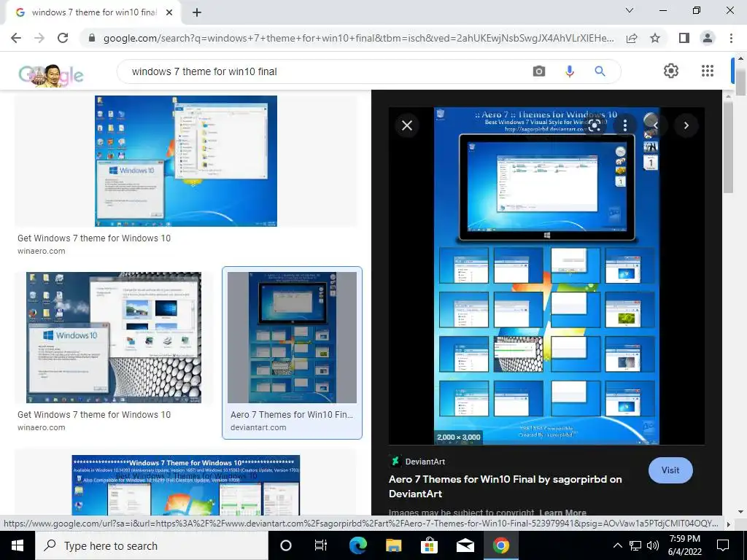Open Aero 7 Themes title link
This screenshot has height=560, width=747.
coord(505,486)
